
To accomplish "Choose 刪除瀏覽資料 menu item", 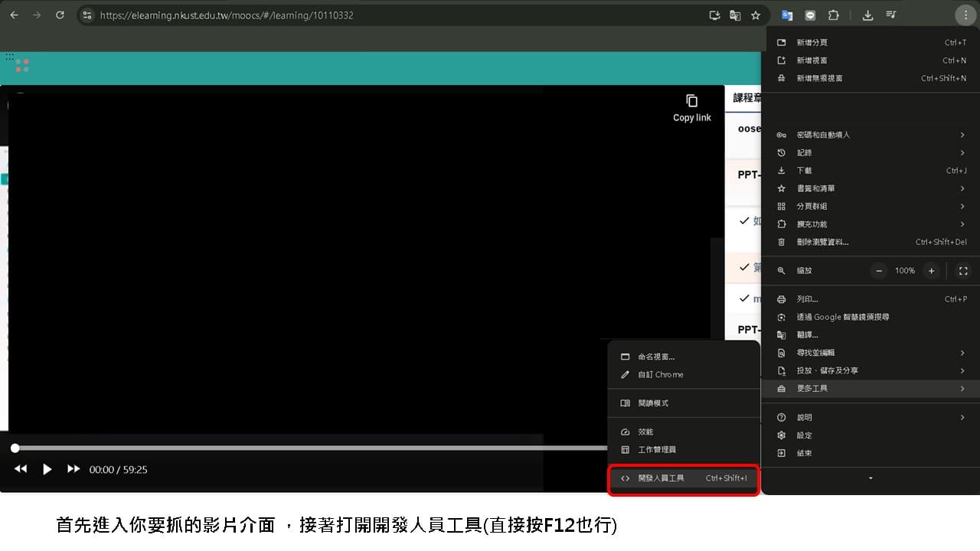I will (x=871, y=242).
